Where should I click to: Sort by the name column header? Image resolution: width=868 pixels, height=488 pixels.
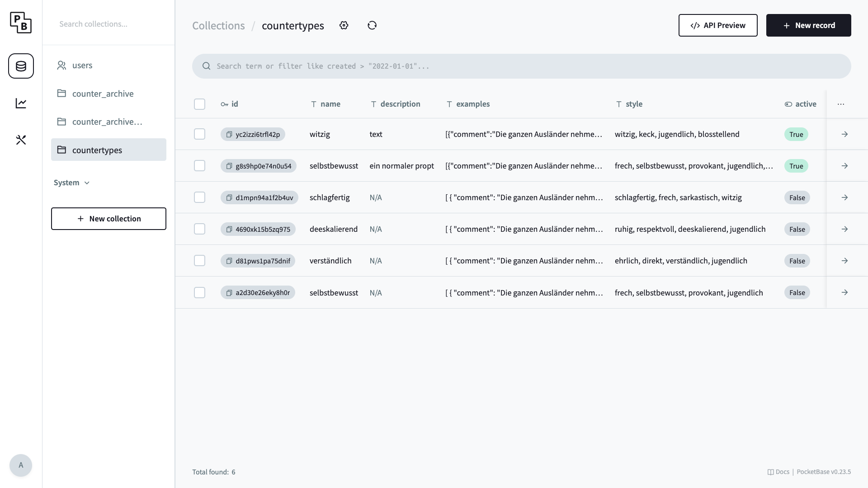click(x=325, y=104)
